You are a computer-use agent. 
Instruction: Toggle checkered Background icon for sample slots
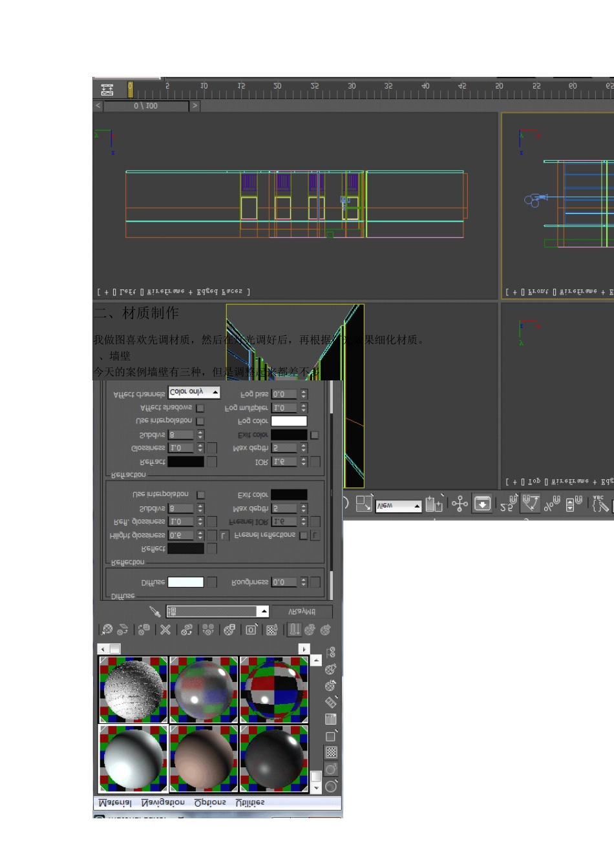point(331,752)
